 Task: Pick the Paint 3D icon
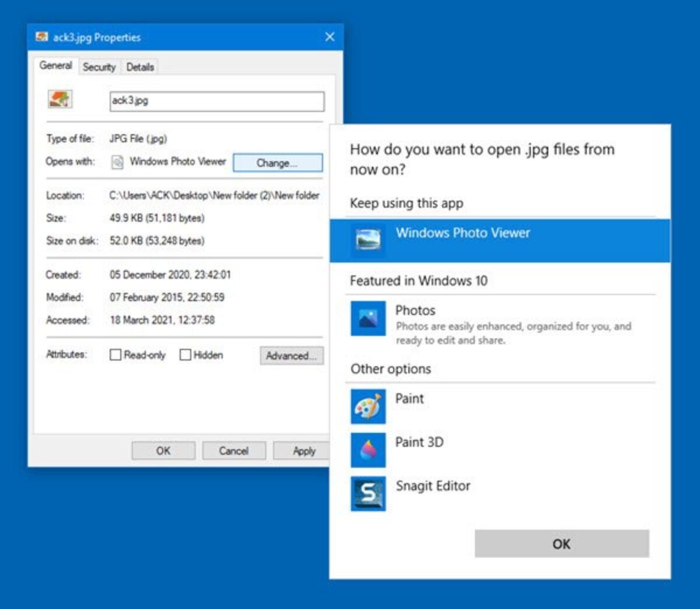click(368, 450)
